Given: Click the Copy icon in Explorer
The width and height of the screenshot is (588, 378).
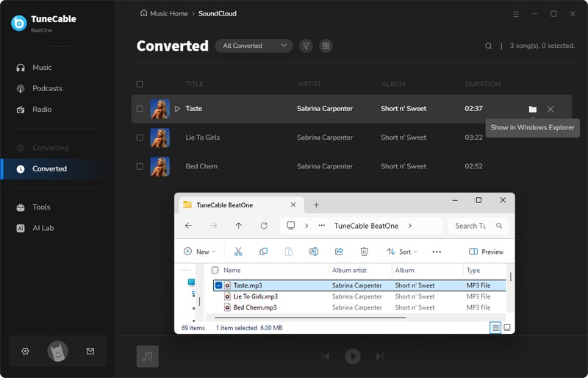Looking at the screenshot, I should click(264, 252).
